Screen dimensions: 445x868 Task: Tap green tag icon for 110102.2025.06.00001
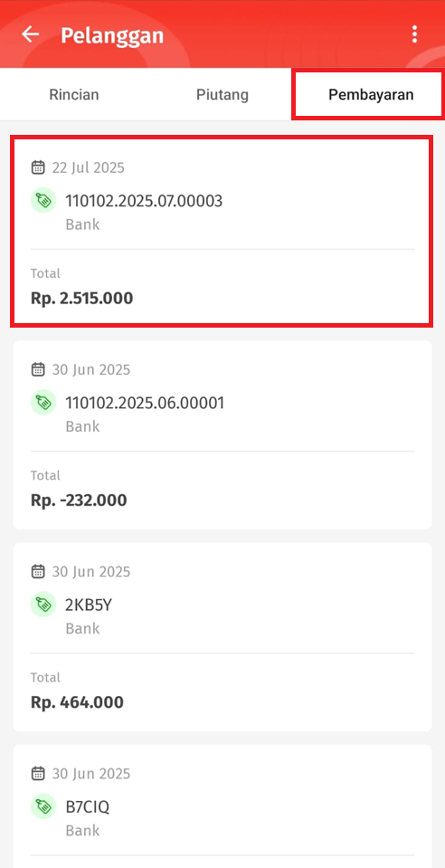point(43,402)
